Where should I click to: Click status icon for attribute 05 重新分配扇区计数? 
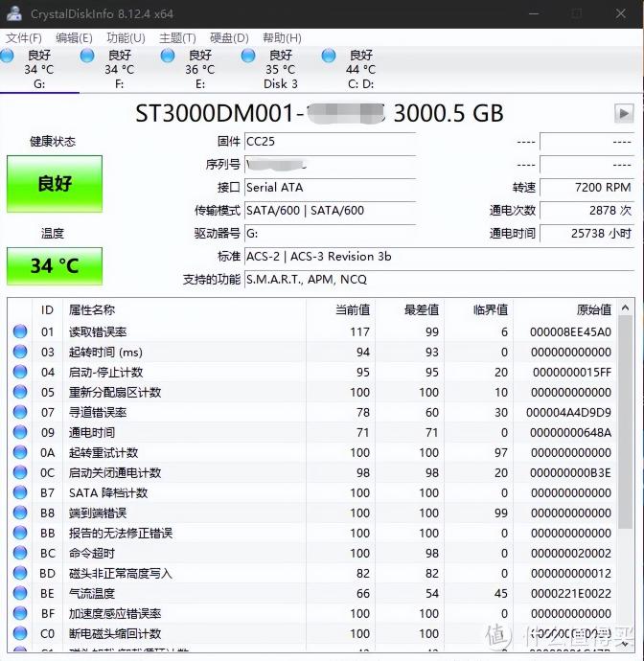click(20, 392)
